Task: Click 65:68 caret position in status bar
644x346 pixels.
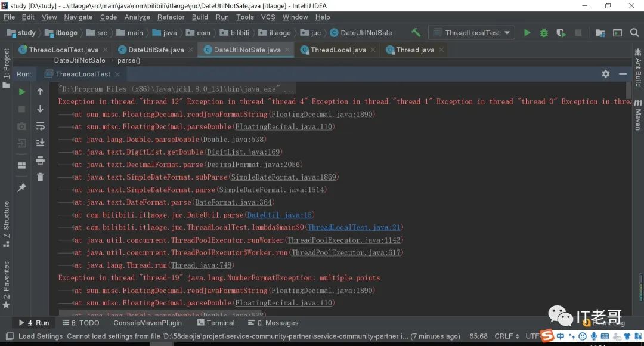Action: (478, 336)
